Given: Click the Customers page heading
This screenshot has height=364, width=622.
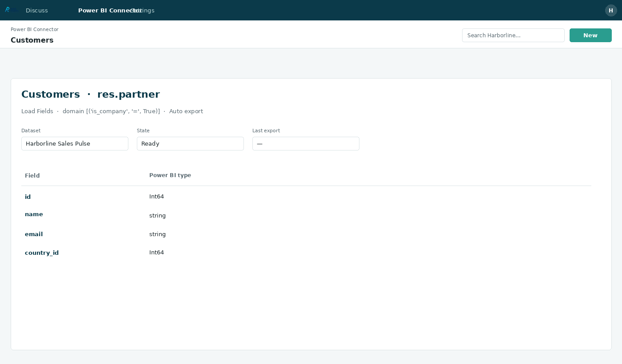Looking at the screenshot, I should [x=32, y=40].
